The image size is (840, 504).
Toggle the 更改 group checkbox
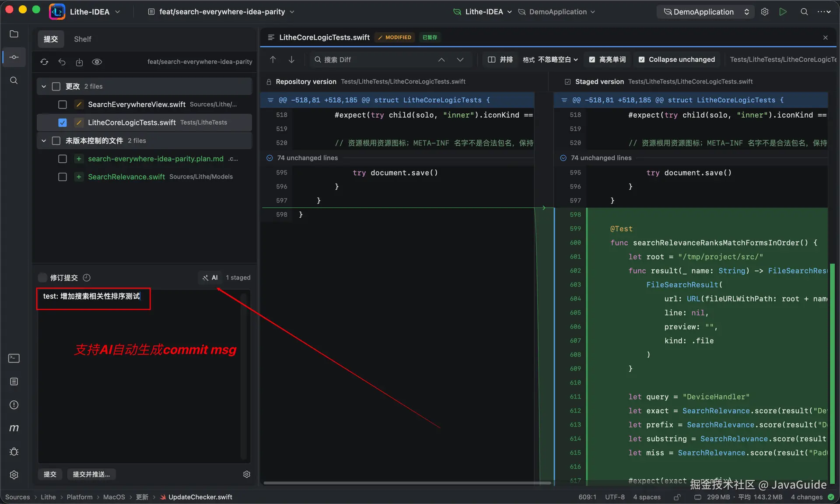(x=56, y=86)
